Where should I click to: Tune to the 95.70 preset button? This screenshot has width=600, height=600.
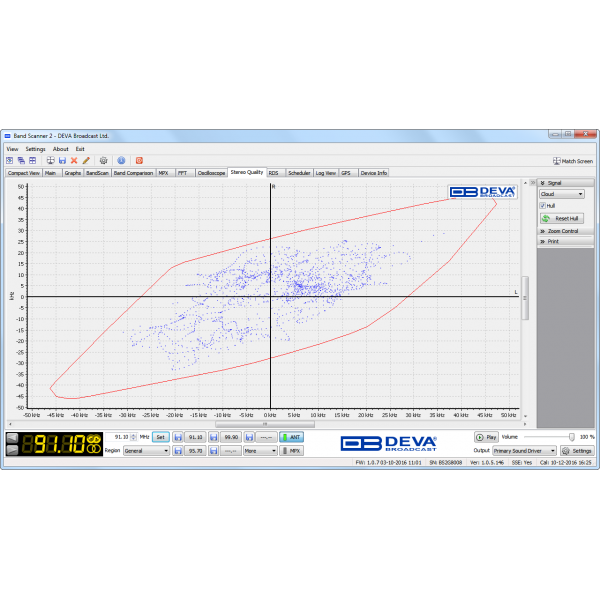pos(196,451)
